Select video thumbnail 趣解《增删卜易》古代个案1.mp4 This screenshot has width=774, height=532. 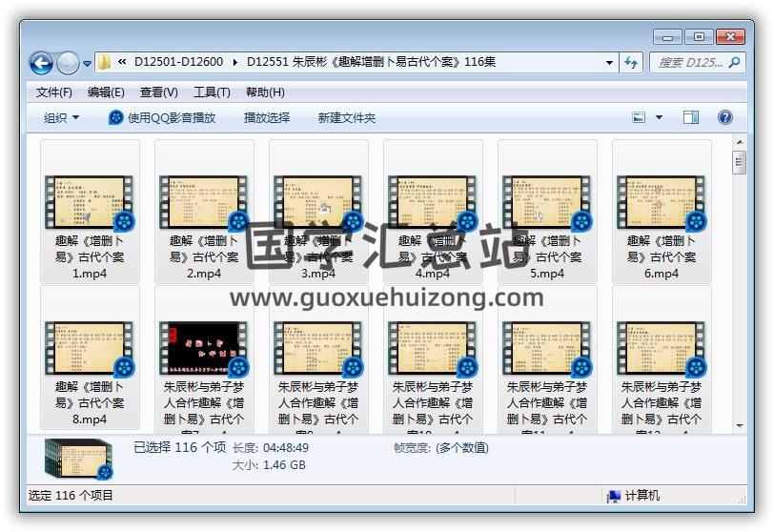90,202
